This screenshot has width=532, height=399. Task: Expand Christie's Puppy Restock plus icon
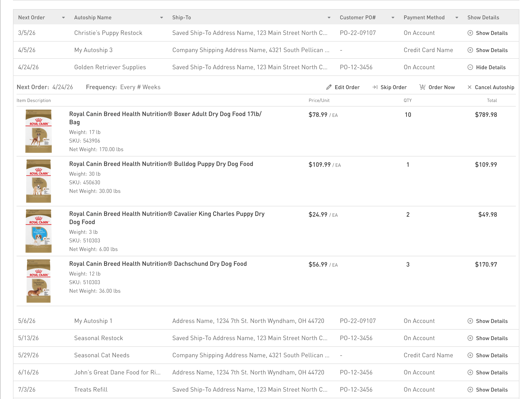pyautogui.click(x=470, y=33)
